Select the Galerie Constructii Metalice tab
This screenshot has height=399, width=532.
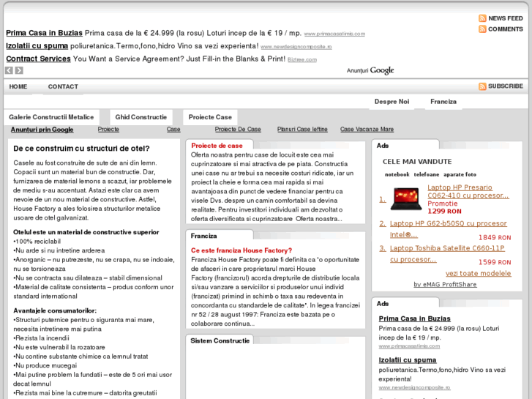point(51,117)
